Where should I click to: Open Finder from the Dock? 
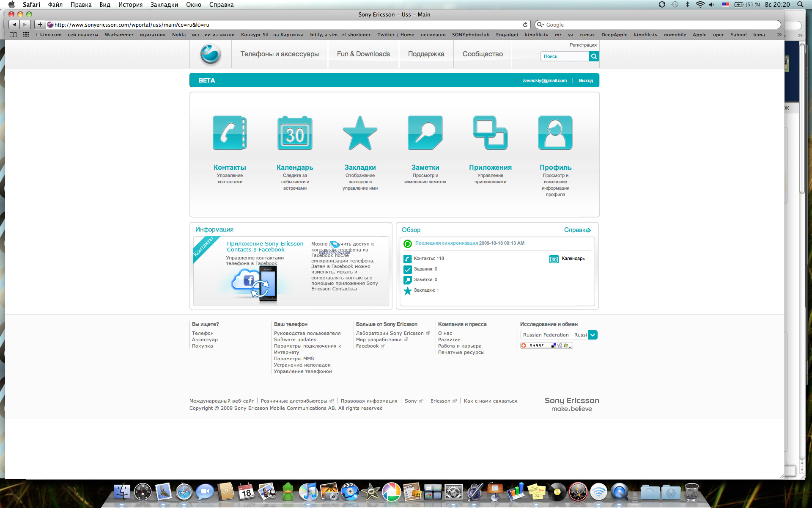(x=122, y=492)
